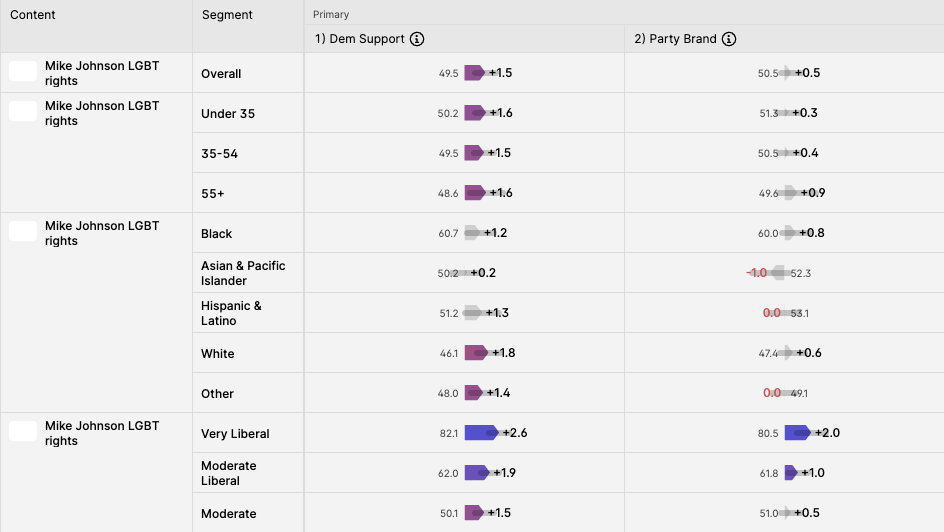Click the Dem Support +1.6 value for Under 35
The height and width of the screenshot is (532, 944).
(x=501, y=113)
